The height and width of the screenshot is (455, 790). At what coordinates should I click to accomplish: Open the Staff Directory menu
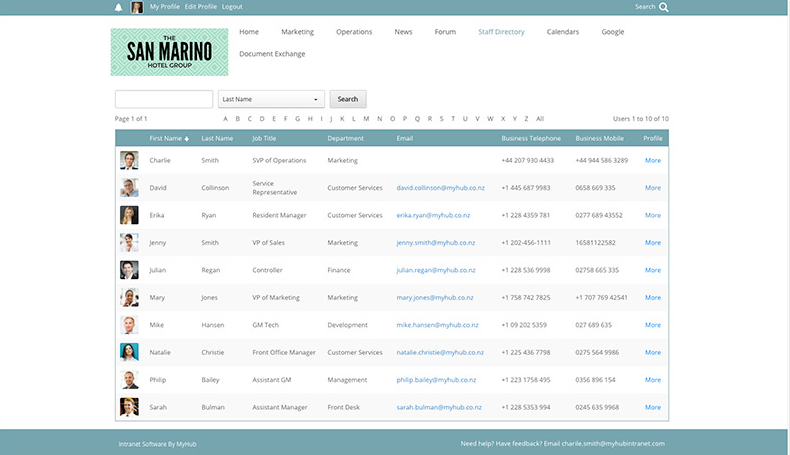[501, 32]
